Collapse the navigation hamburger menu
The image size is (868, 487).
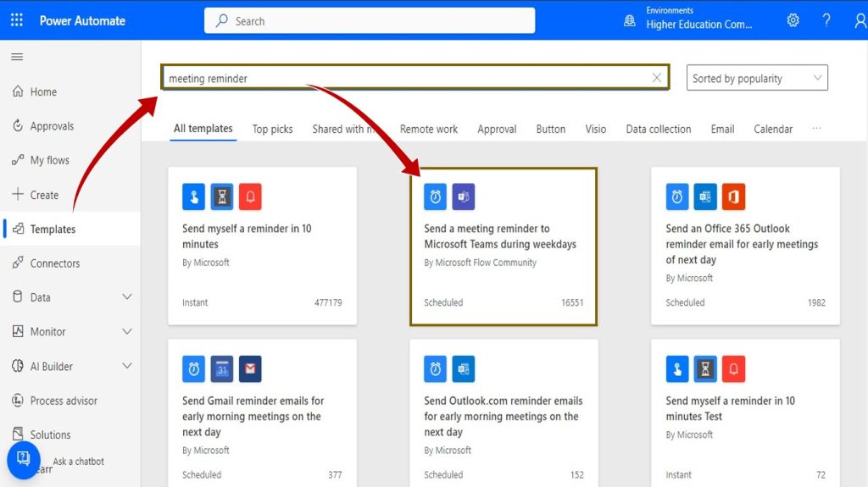[x=17, y=57]
